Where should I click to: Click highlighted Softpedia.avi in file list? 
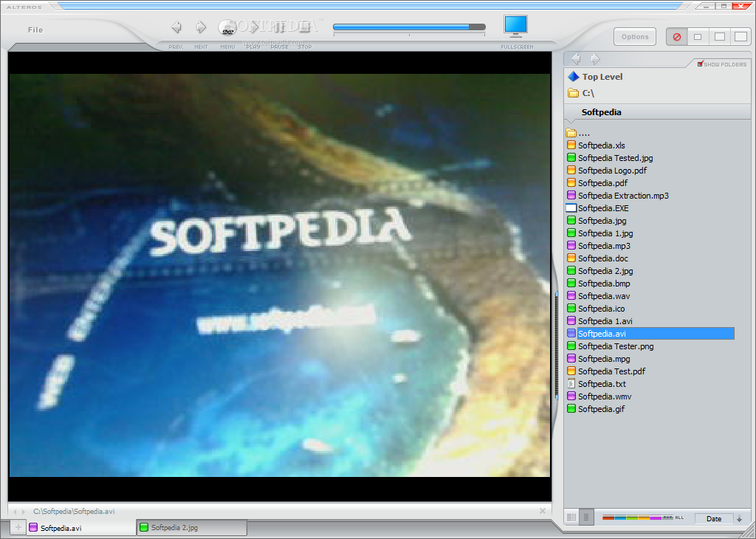click(x=656, y=334)
